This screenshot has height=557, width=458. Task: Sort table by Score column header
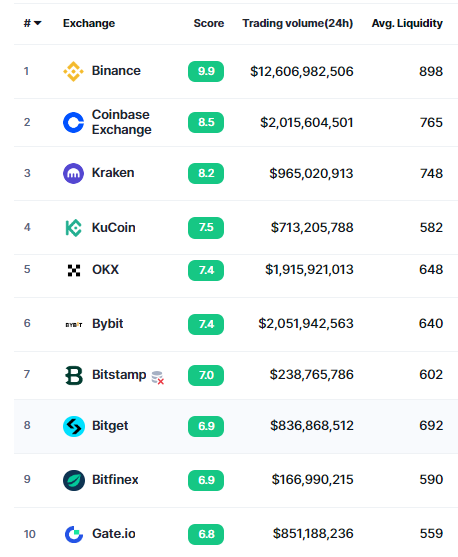(209, 23)
